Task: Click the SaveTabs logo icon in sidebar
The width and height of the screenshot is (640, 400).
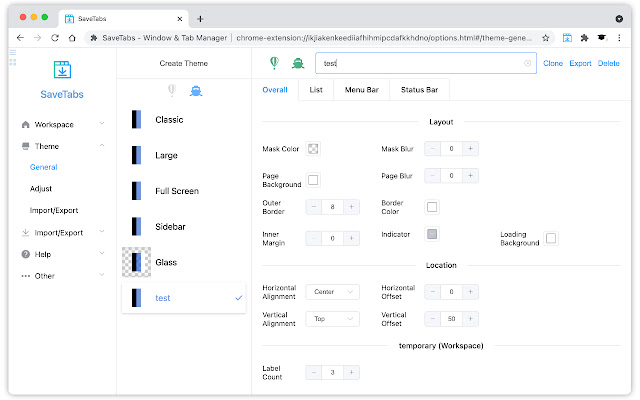Action: click(x=62, y=69)
